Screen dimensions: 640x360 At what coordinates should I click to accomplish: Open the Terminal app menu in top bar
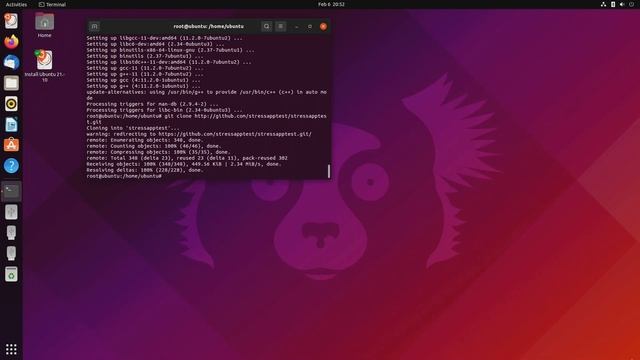52,4
